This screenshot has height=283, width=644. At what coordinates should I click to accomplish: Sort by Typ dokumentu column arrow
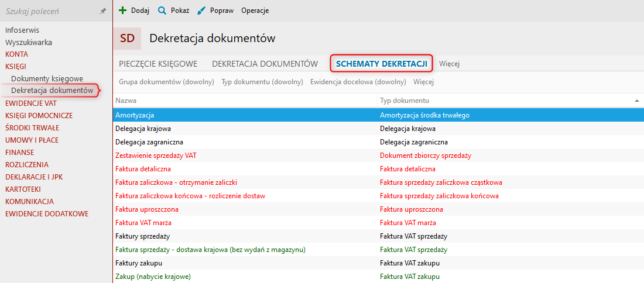(636, 101)
